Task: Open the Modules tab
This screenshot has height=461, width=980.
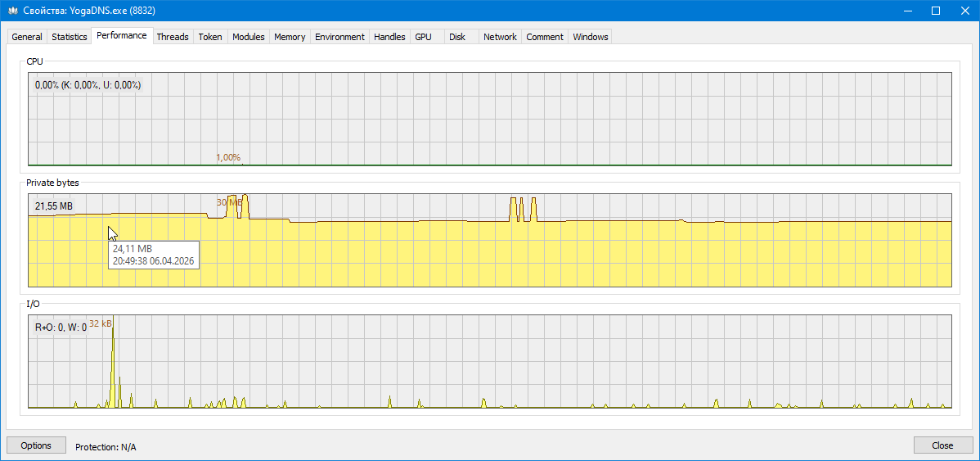Action: tap(249, 37)
